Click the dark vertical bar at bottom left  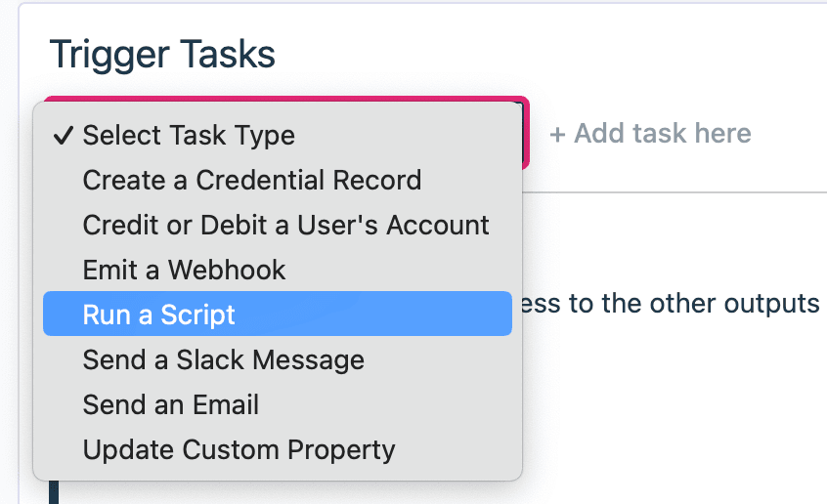(54, 493)
